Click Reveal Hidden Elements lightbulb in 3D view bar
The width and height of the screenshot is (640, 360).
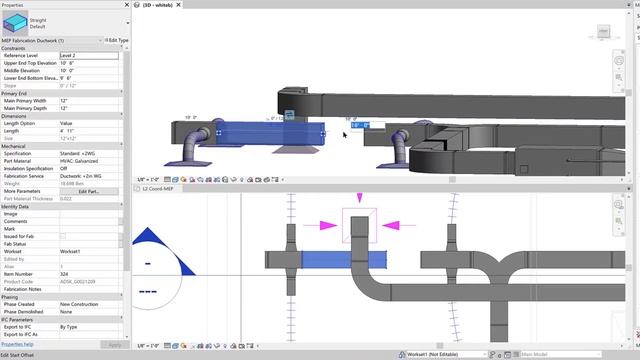point(242,180)
